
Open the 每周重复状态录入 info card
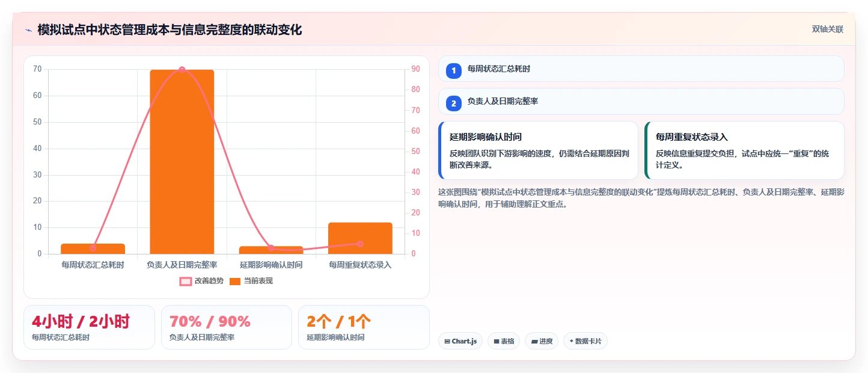point(744,150)
